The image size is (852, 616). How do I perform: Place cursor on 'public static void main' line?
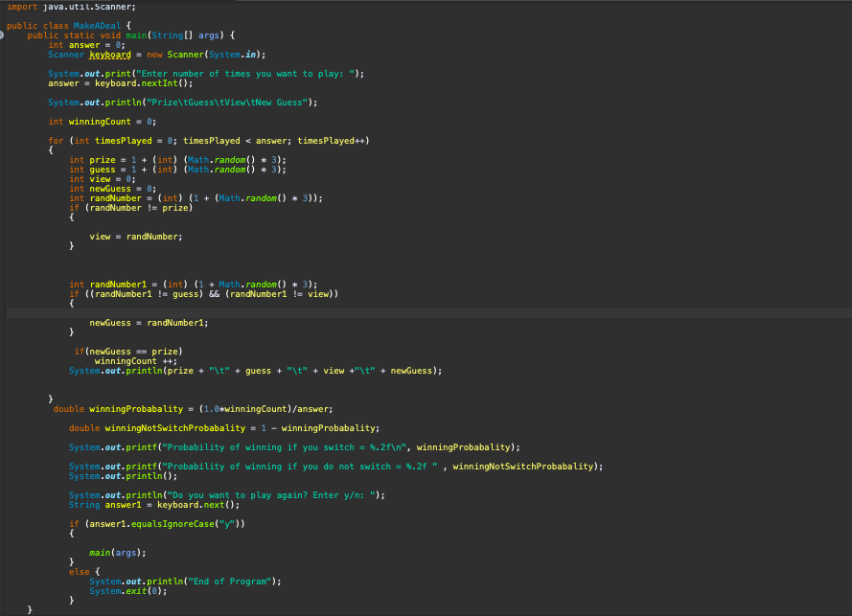(x=131, y=35)
